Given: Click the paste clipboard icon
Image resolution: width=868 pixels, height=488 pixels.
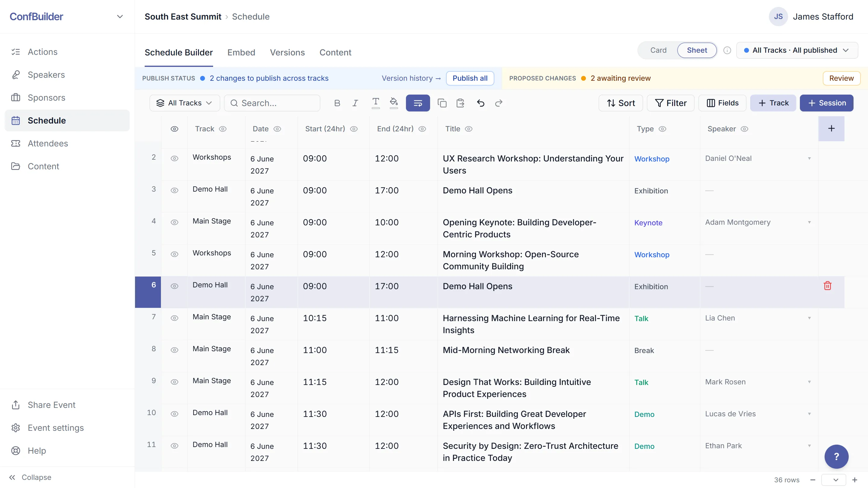Looking at the screenshot, I should (460, 103).
